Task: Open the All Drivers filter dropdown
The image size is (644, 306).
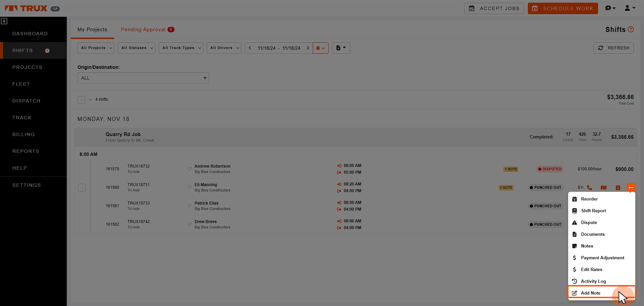Action: pyautogui.click(x=224, y=48)
